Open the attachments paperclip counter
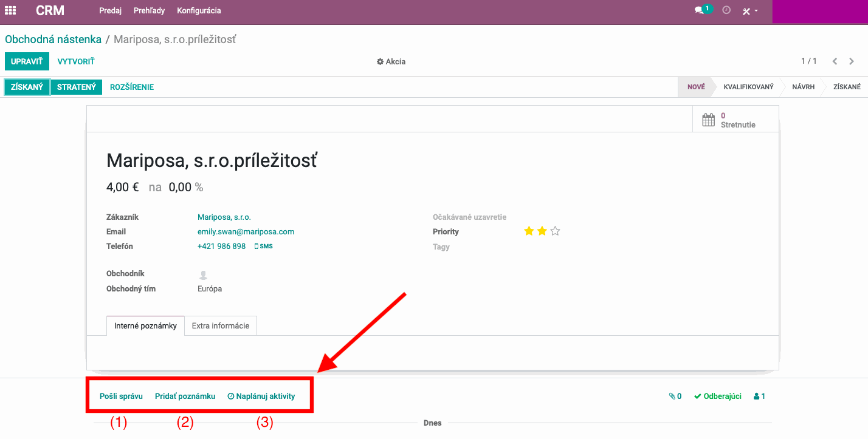This screenshot has width=868, height=439. click(675, 396)
